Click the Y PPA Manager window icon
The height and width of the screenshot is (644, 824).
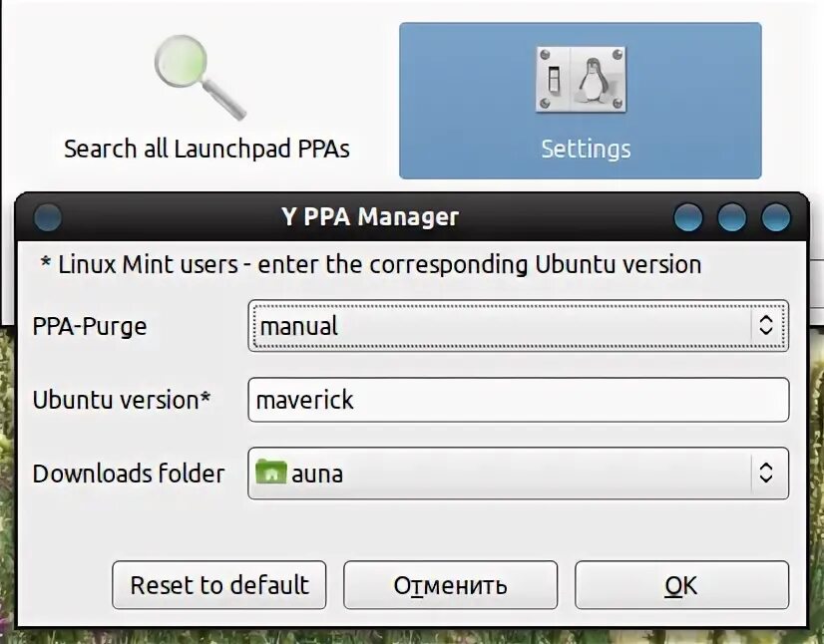click(x=47, y=216)
